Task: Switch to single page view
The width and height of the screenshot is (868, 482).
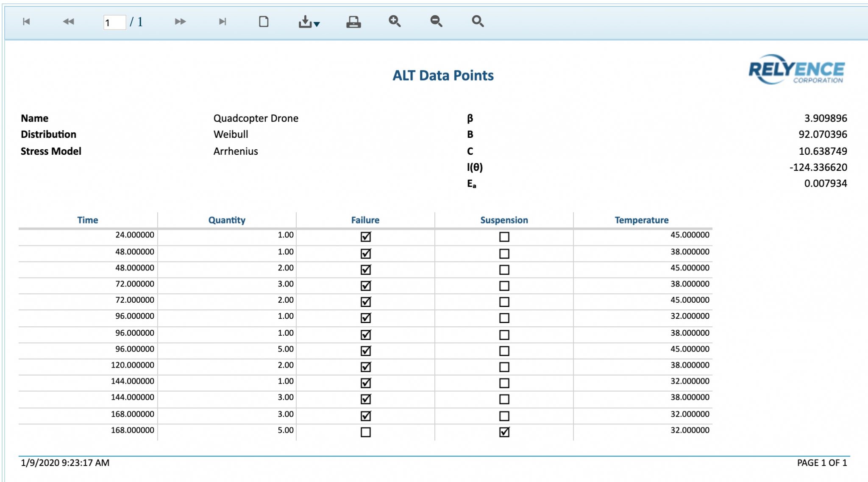Action: tap(264, 22)
